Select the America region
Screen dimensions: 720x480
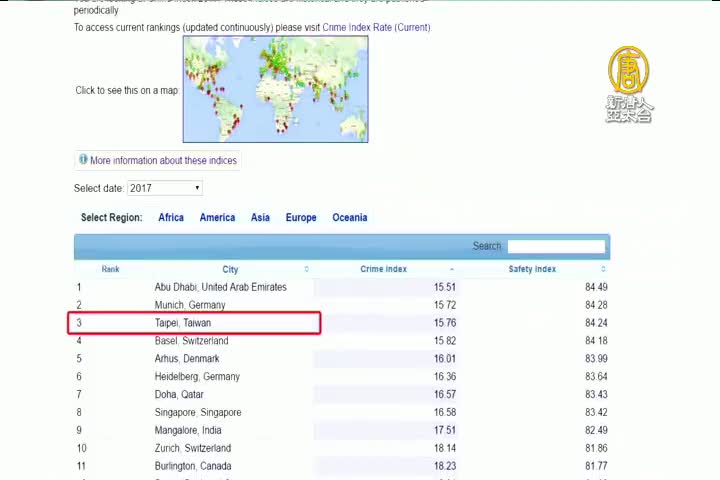click(x=217, y=217)
